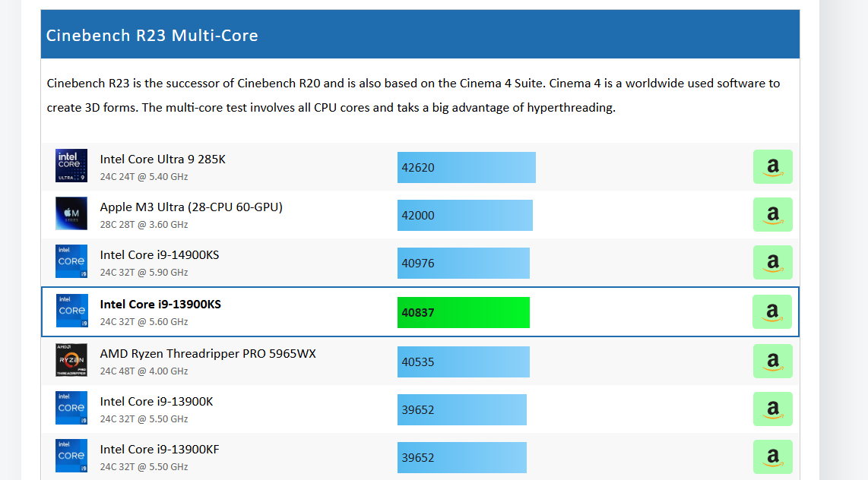
Task: Click the Apple M3 chip logo thumbnail
Action: pos(71,213)
